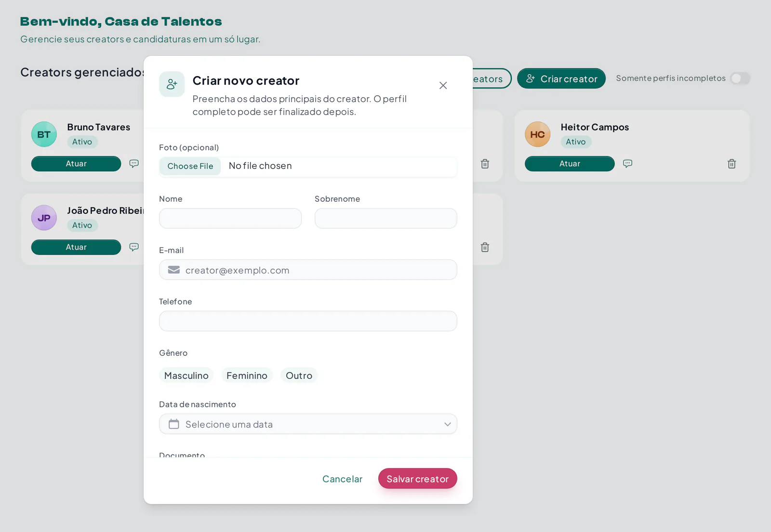Click the name Bruno Tavares
771x532 pixels.
click(99, 127)
